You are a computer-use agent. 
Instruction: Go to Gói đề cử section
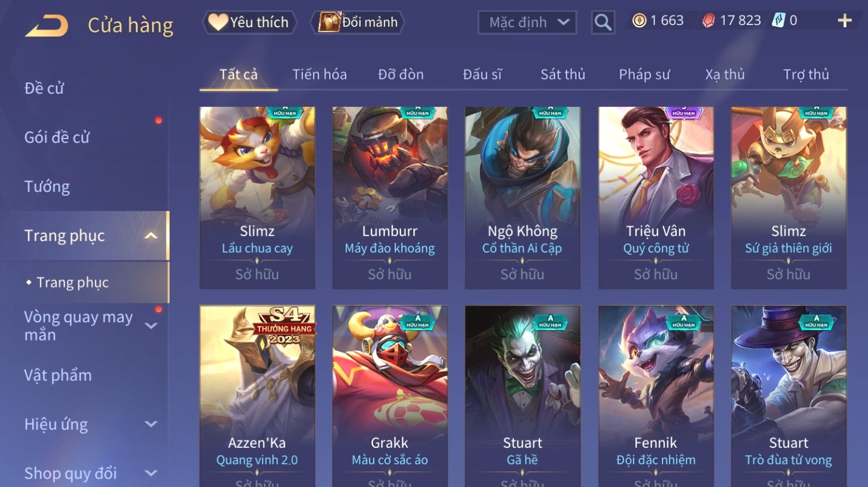57,137
